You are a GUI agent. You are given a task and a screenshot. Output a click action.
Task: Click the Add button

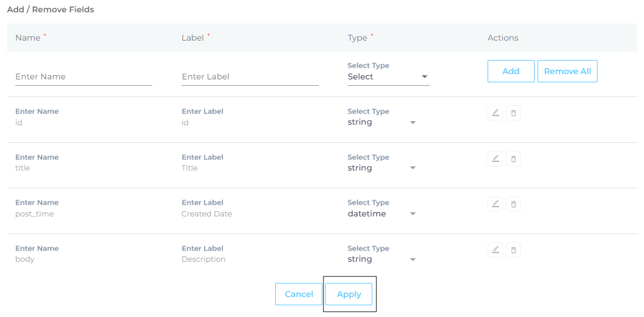(511, 71)
